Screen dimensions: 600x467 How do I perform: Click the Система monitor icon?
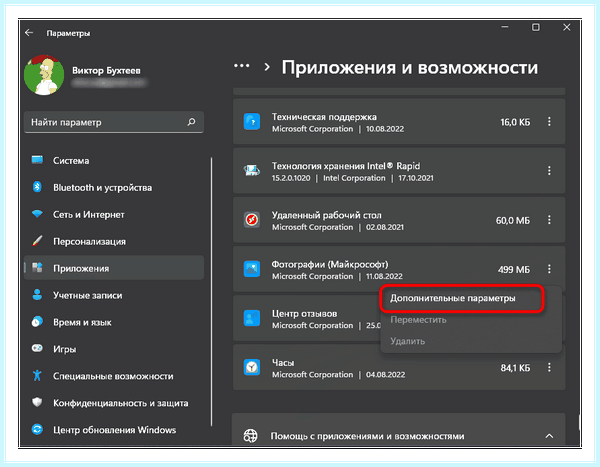[37, 160]
